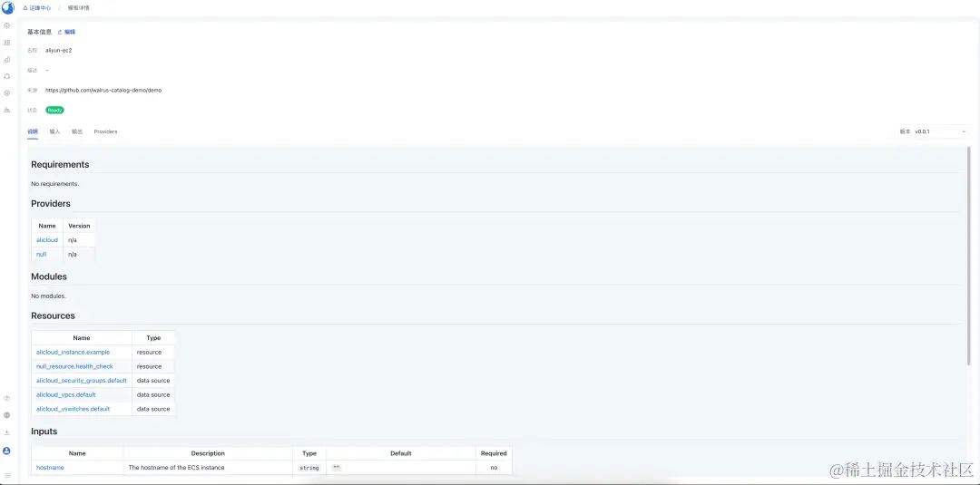Click the template name aliyun-ec2
The width and height of the screenshot is (980, 485).
click(x=59, y=50)
